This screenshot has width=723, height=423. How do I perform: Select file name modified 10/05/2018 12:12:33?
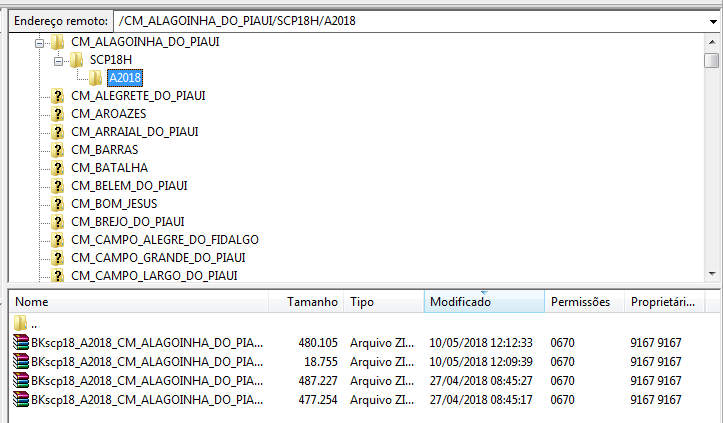point(147,343)
